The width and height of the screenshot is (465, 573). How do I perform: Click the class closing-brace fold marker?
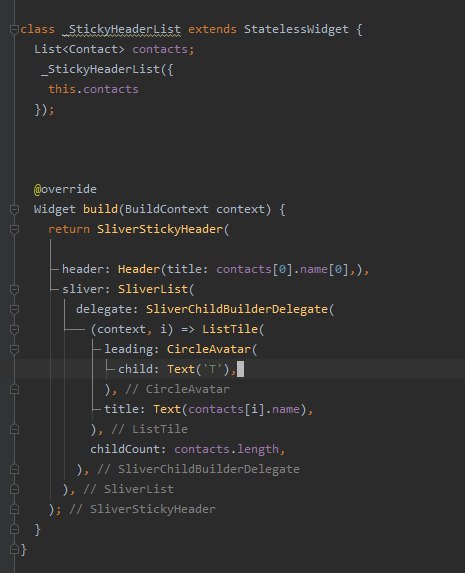[x=14, y=549]
